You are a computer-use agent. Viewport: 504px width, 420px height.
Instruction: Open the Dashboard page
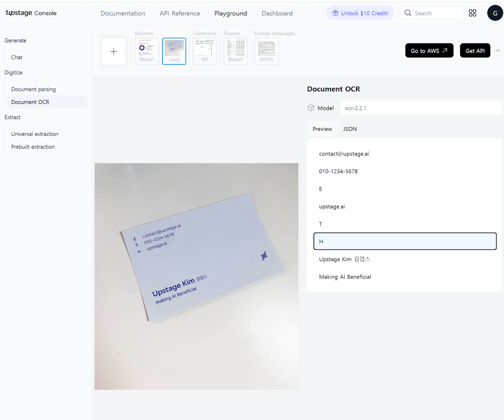point(277,13)
